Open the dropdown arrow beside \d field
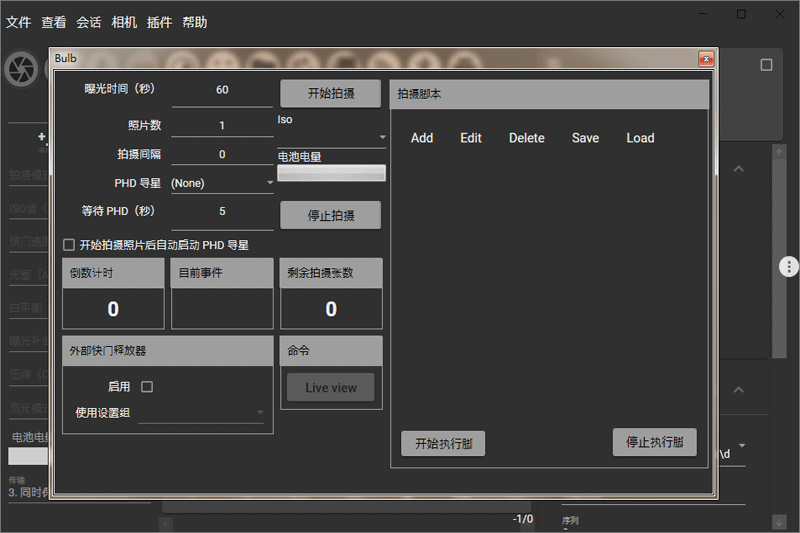This screenshot has height=533, width=800. pyautogui.click(x=742, y=446)
